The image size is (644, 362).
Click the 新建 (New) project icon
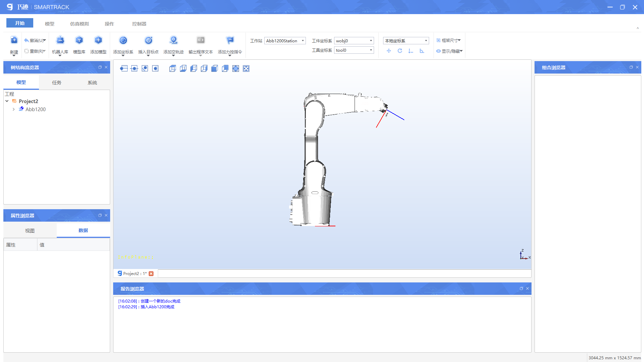[14, 40]
